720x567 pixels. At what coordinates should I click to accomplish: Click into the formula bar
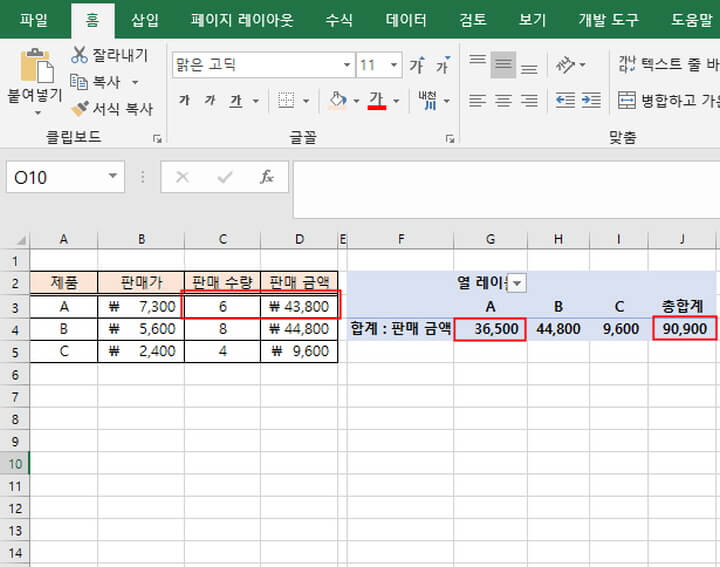coord(506,190)
